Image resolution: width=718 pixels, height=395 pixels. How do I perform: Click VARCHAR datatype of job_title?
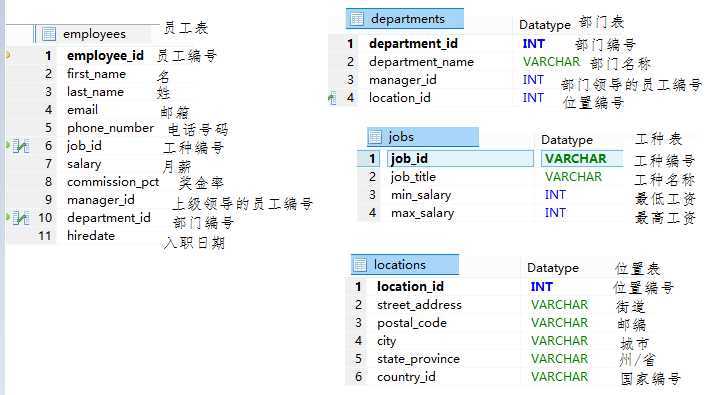coord(573,177)
